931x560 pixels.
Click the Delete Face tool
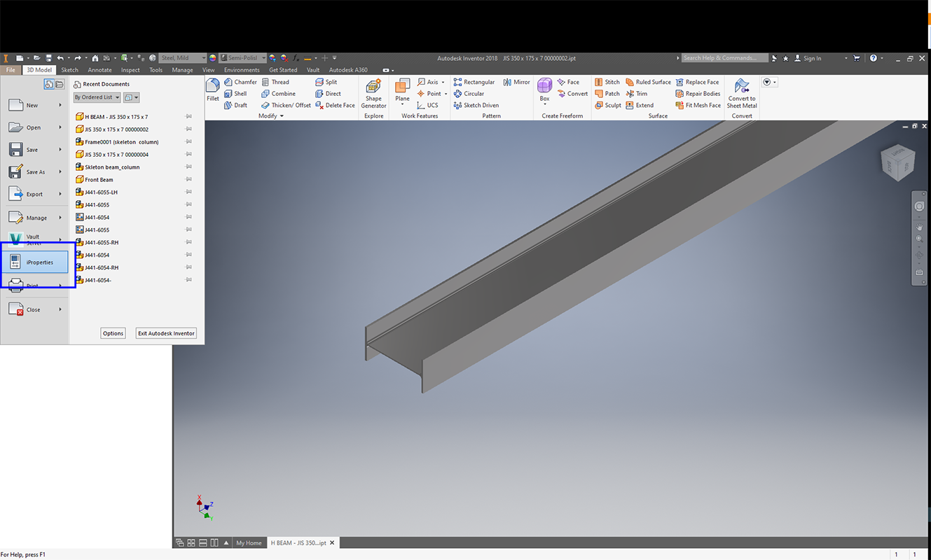(335, 105)
